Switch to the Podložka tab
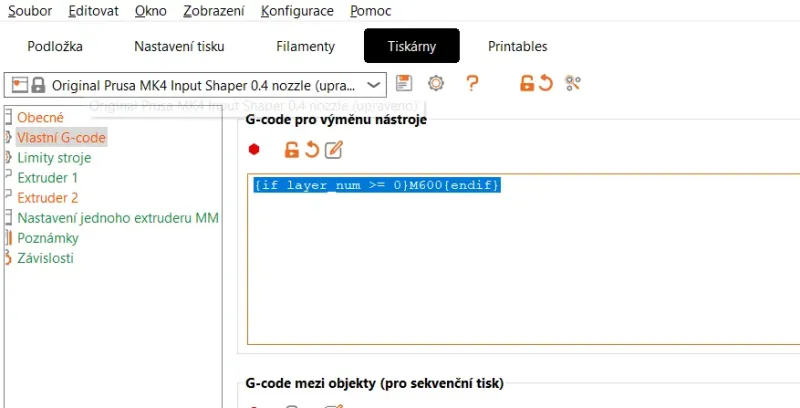This screenshot has width=800, height=408. click(55, 46)
